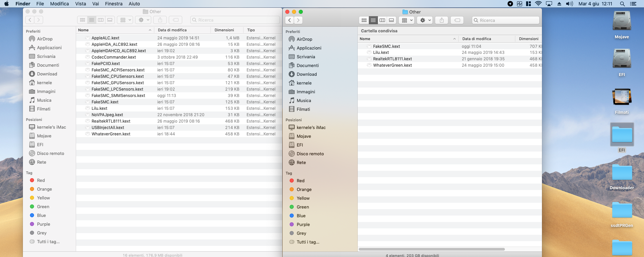The width and height of the screenshot is (644, 257).
Task: Switch right window to list view
Action: pos(373,20)
